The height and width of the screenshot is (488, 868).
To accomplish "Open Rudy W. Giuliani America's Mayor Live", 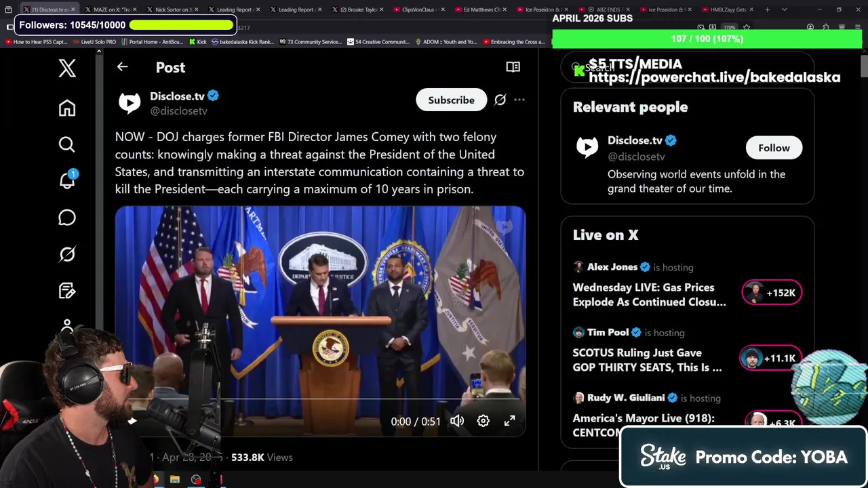I will tap(644, 424).
